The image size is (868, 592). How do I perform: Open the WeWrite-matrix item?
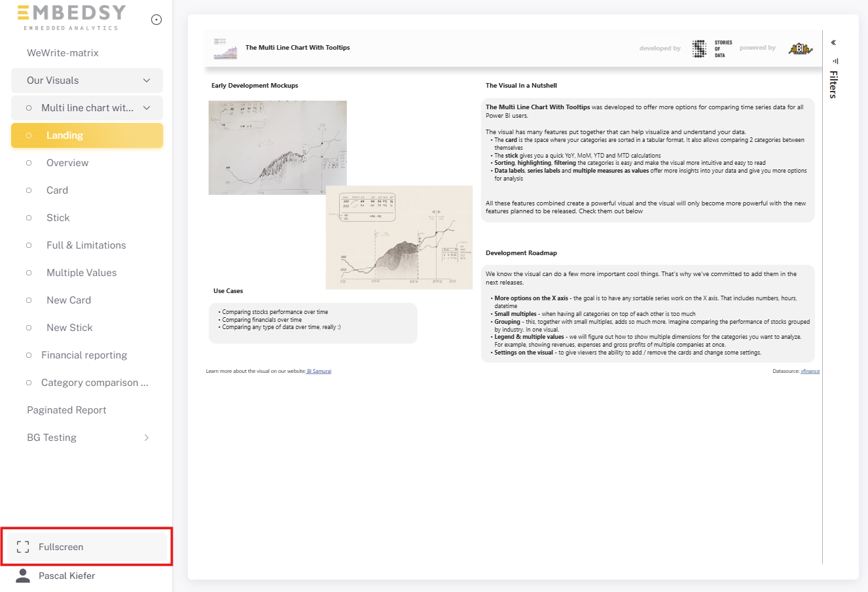coord(62,53)
